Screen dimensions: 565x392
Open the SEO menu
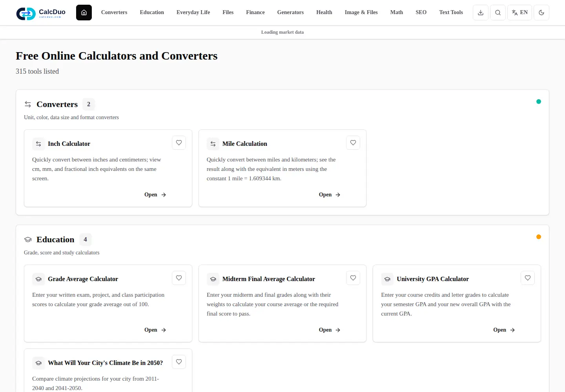(x=421, y=13)
